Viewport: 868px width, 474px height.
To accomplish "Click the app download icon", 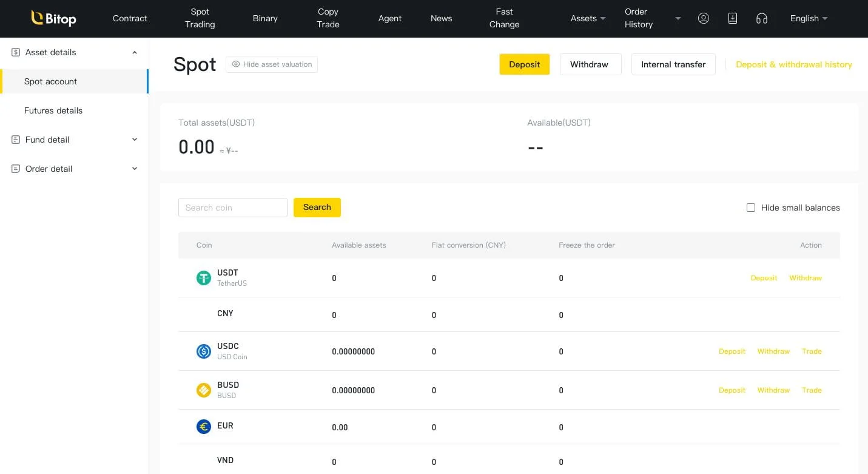I will tap(733, 18).
